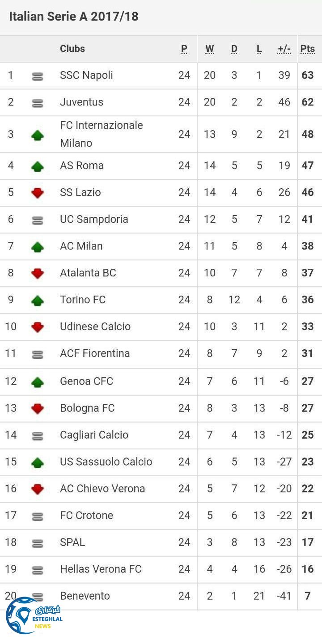The image size is (322, 644).
Task: Select the Benevento club name
Action: [x=85, y=596]
